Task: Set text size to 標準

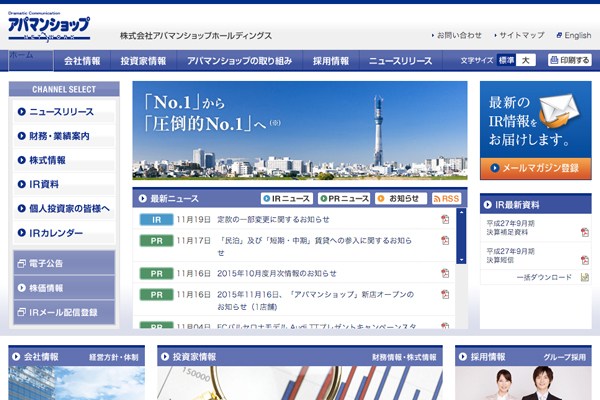Action: point(506,60)
